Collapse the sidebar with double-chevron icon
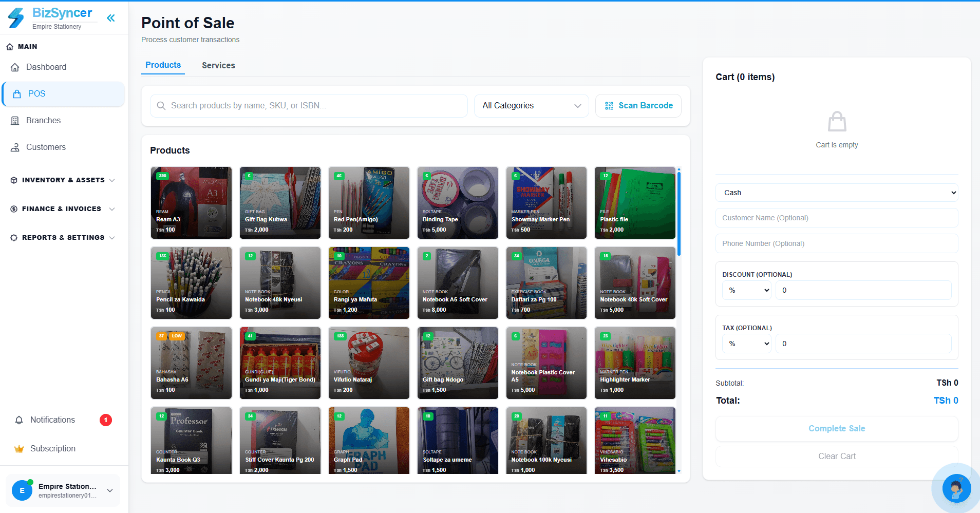 110,18
